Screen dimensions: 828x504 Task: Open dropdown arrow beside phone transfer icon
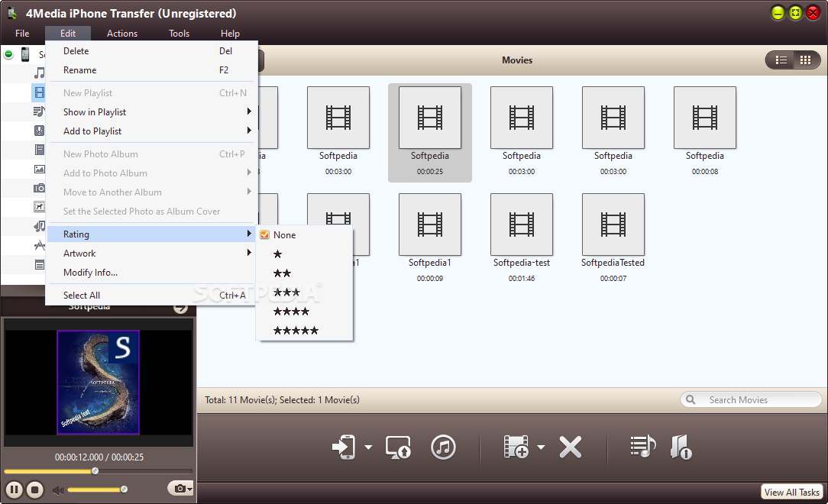pyautogui.click(x=368, y=447)
